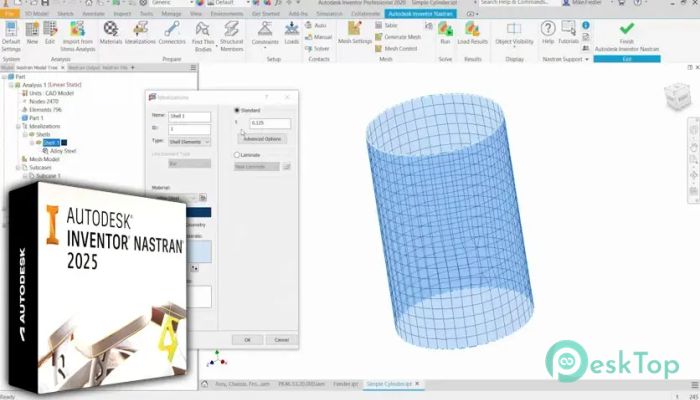The image size is (700, 400).
Task: Open Structural Members tool
Action: [231, 36]
